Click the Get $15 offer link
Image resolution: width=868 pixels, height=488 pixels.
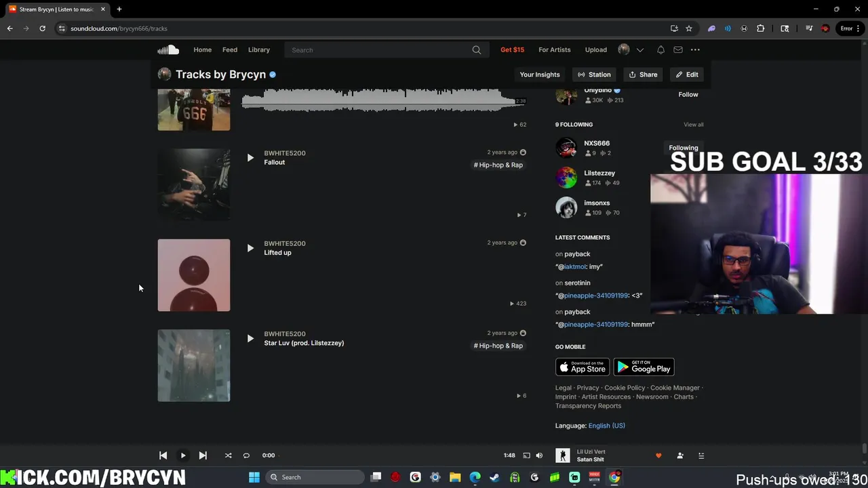[512, 49]
